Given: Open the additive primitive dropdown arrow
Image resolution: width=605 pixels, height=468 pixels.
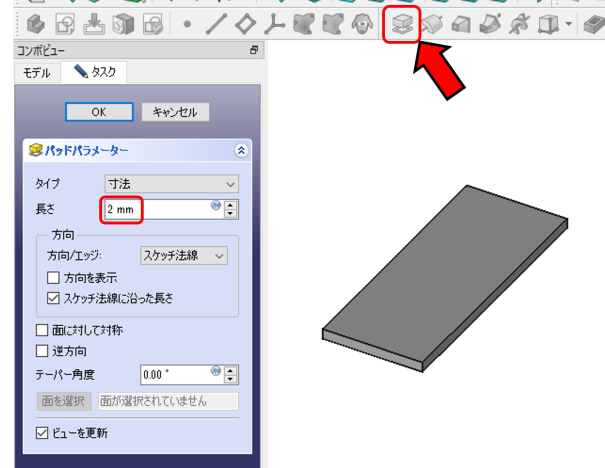Looking at the screenshot, I should [568, 24].
